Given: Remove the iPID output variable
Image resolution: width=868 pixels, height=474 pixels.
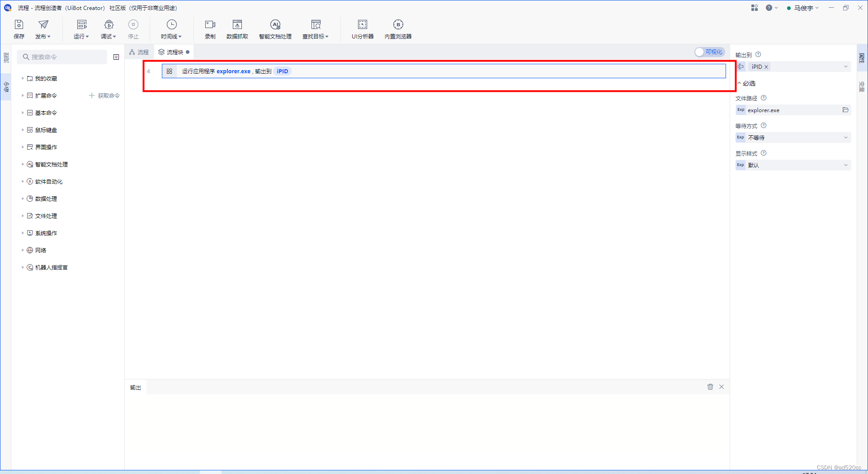Looking at the screenshot, I should point(766,66).
